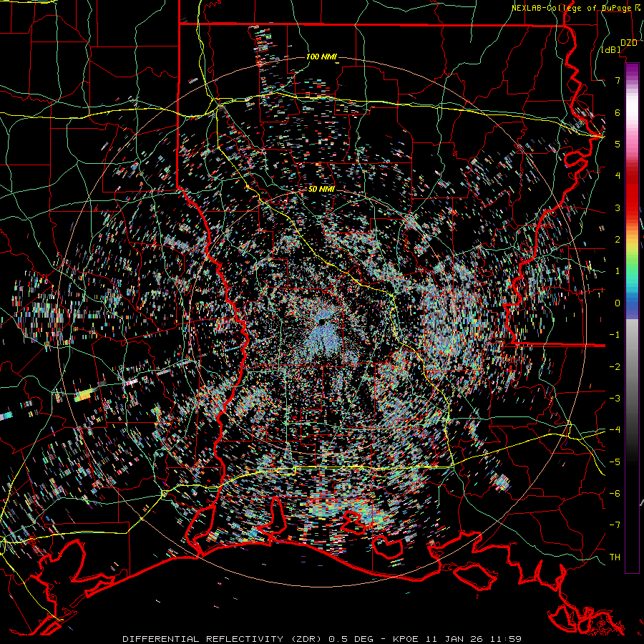
Task: Click the 5 value on the color scale
Action: (x=618, y=144)
